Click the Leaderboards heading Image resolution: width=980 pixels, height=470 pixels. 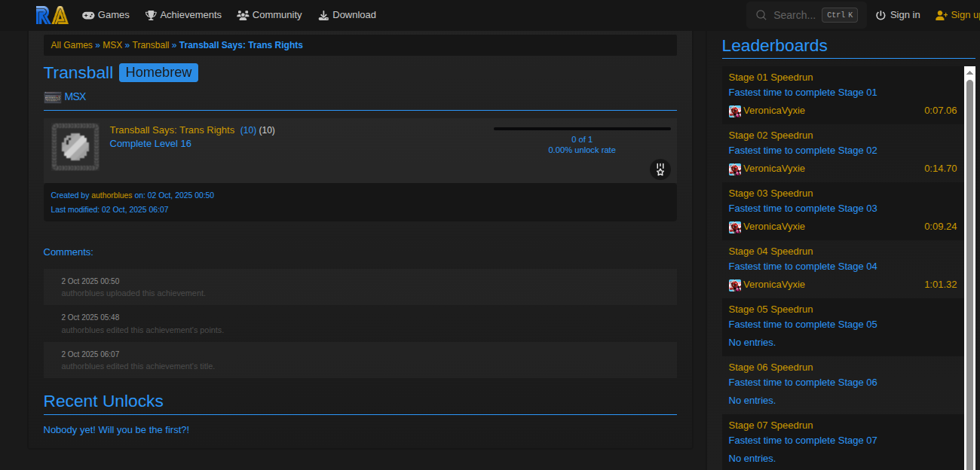[774, 45]
